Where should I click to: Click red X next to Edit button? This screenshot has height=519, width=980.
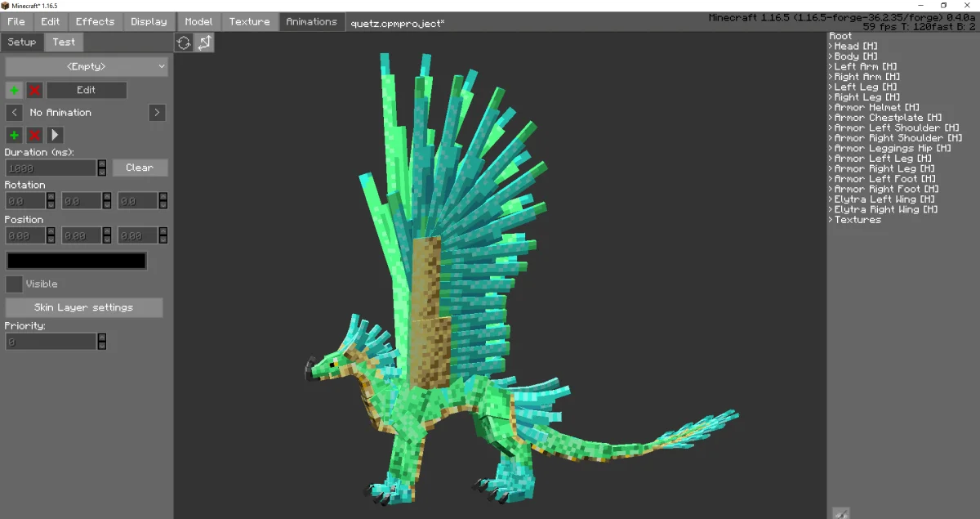tap(34, 90)
